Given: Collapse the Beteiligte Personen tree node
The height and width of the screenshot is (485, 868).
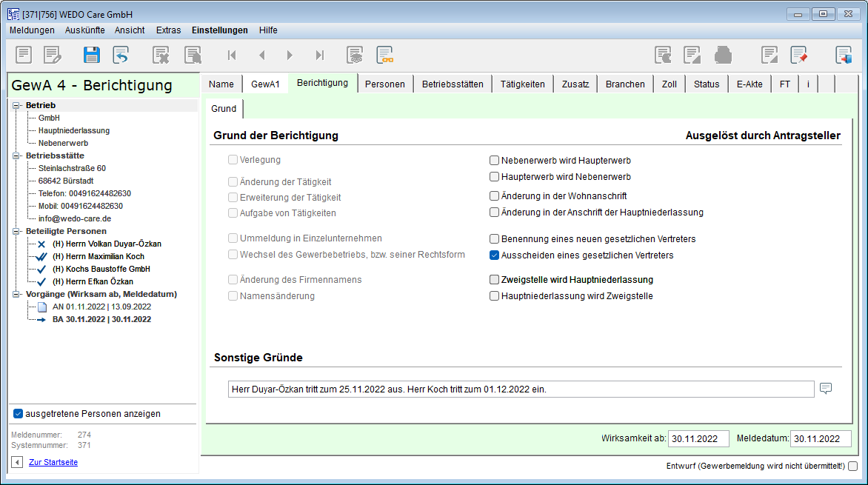Looking at the screenshot, I should click(x=16, y=231).
